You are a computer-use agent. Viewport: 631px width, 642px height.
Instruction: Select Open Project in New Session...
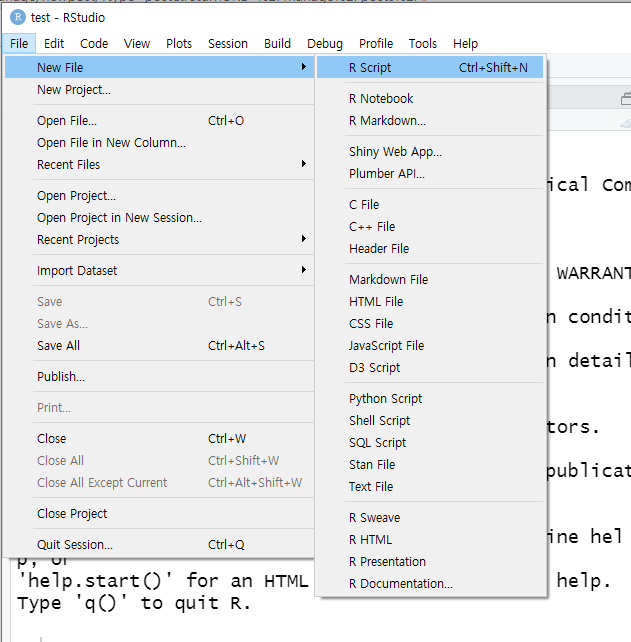click(159, 217)
